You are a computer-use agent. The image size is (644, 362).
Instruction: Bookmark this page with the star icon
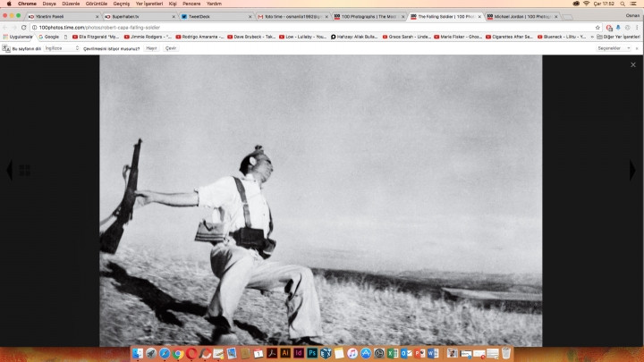pyautogui.click(x=597, y=28)
